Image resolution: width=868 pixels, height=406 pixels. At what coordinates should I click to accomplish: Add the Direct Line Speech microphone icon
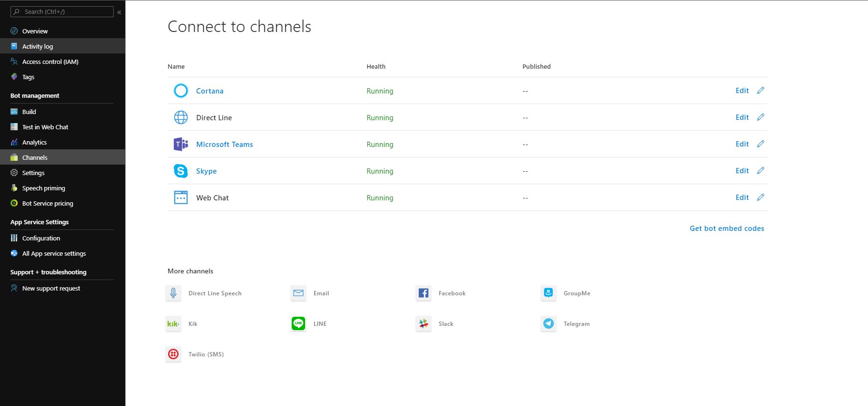click(173, 293)
